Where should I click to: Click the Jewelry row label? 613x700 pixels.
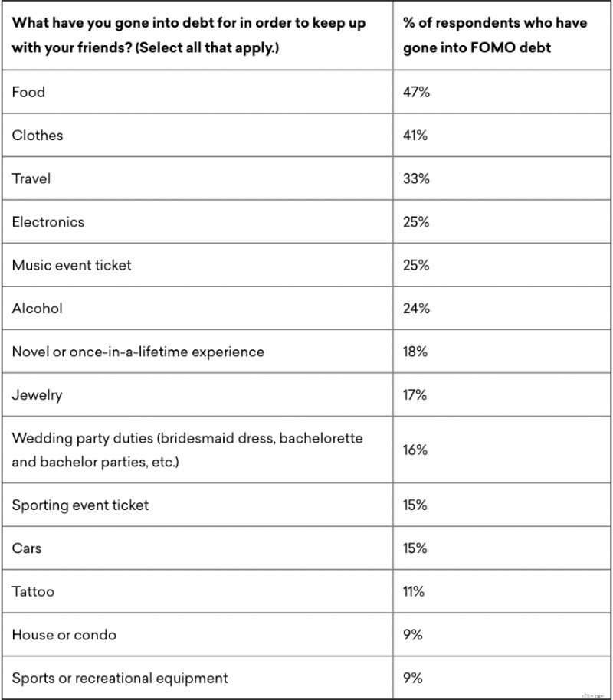pos(37,395)
